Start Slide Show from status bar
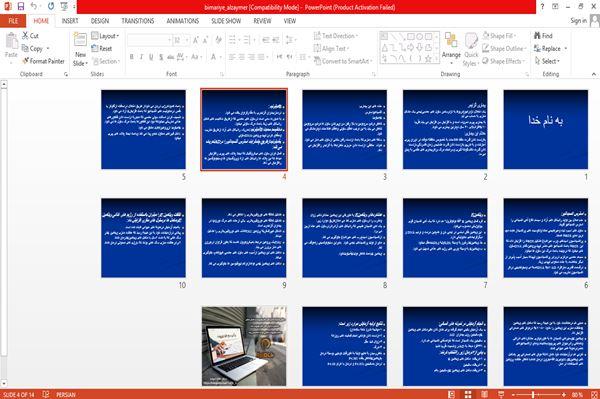Viewport: 600px width, 399px height. coord(501,394)
